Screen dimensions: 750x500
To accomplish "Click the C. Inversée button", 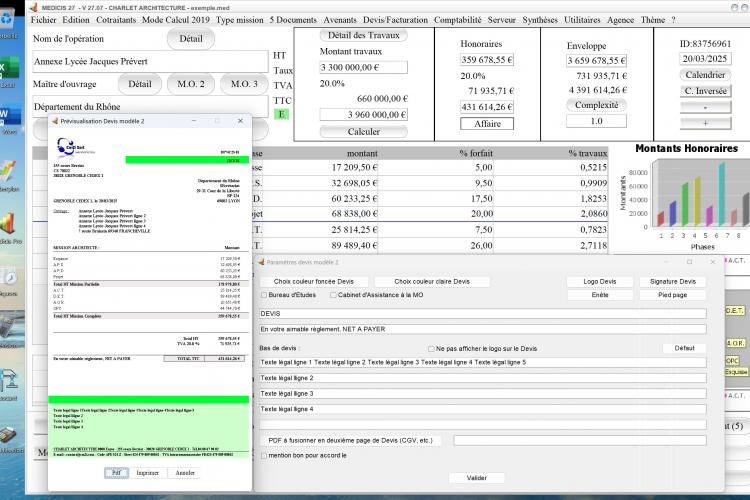I will pos(705,91).
